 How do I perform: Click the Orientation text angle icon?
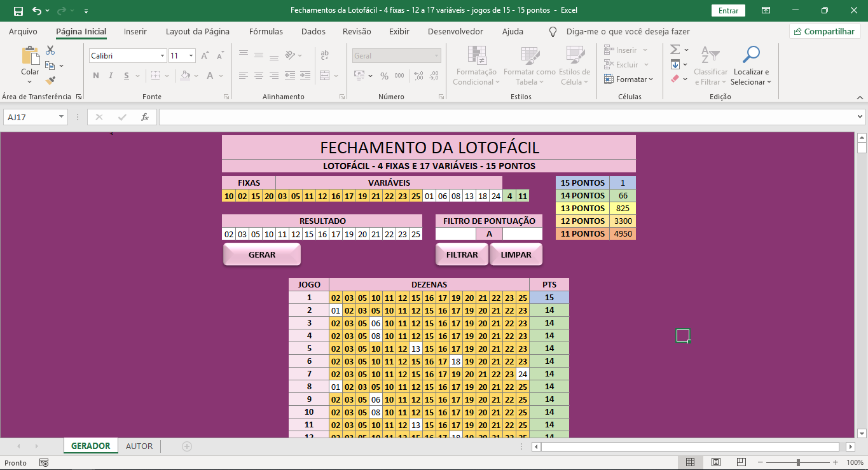pyautogui.click(x=291, y=55)
